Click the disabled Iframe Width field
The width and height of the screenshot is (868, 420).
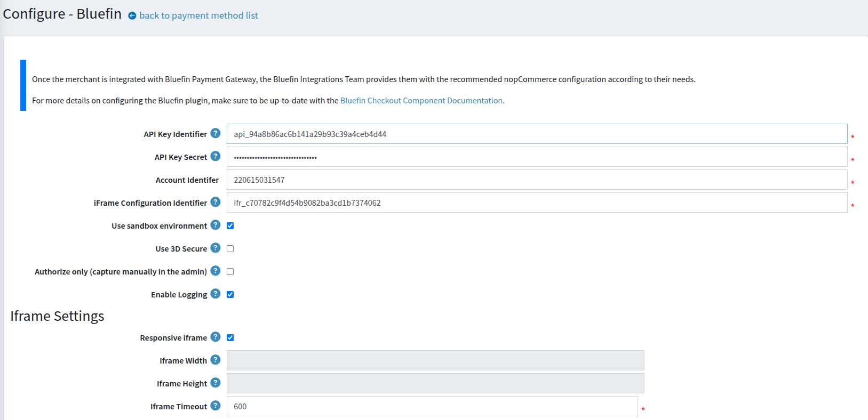coord(435,360)
